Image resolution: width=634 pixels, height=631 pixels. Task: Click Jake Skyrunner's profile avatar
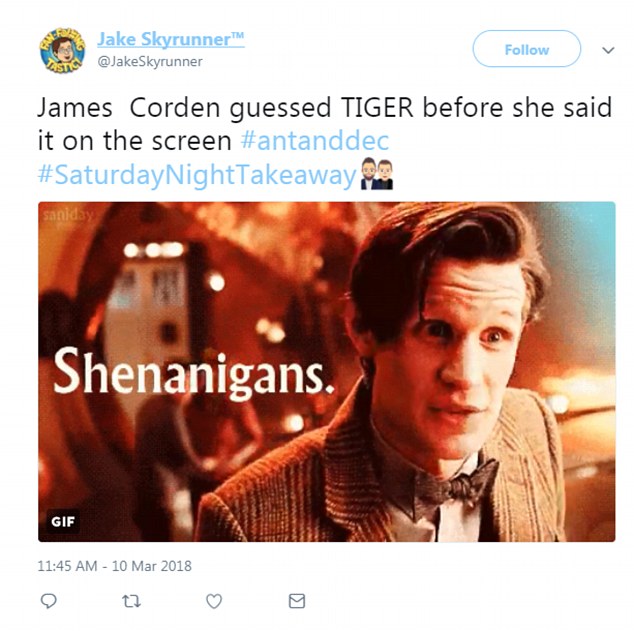(x=62, y=51)
